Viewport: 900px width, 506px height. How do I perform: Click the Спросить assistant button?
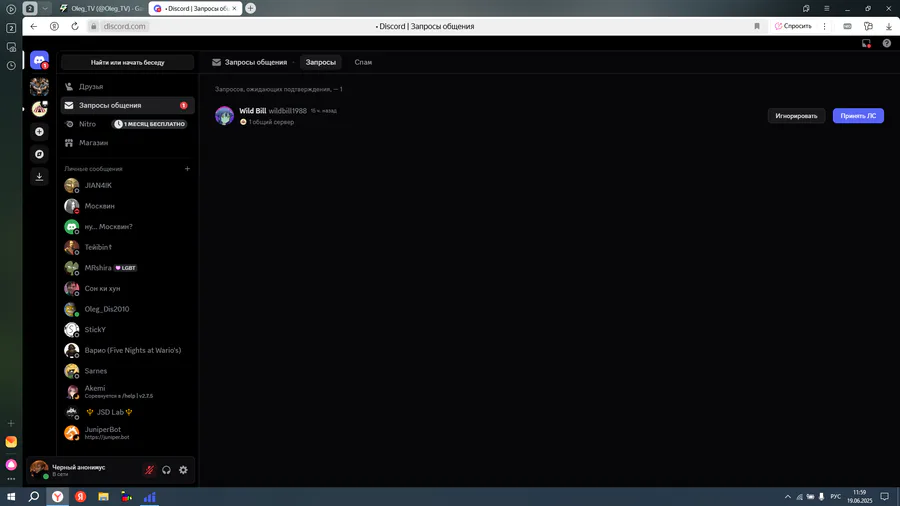(793, 26)
